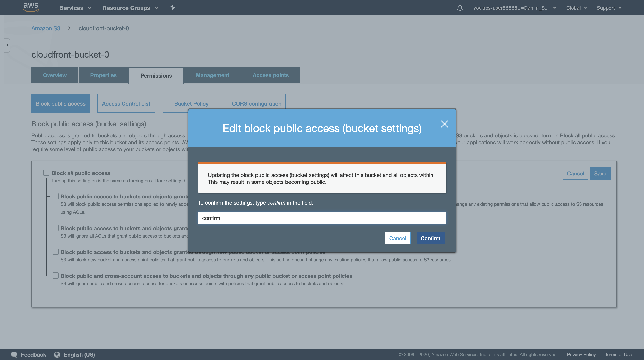Open the Support dropdown menu
644x360 pixels.
coord(609,8)
